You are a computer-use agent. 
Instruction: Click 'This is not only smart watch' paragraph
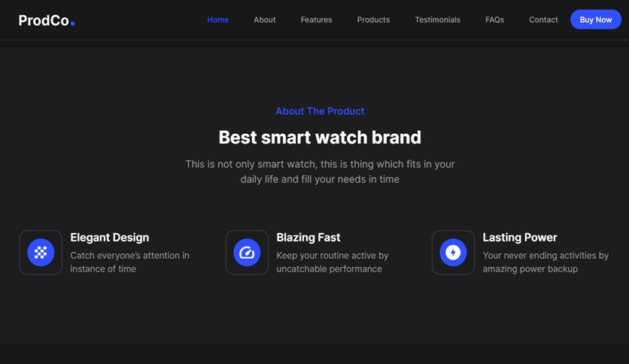320,171
